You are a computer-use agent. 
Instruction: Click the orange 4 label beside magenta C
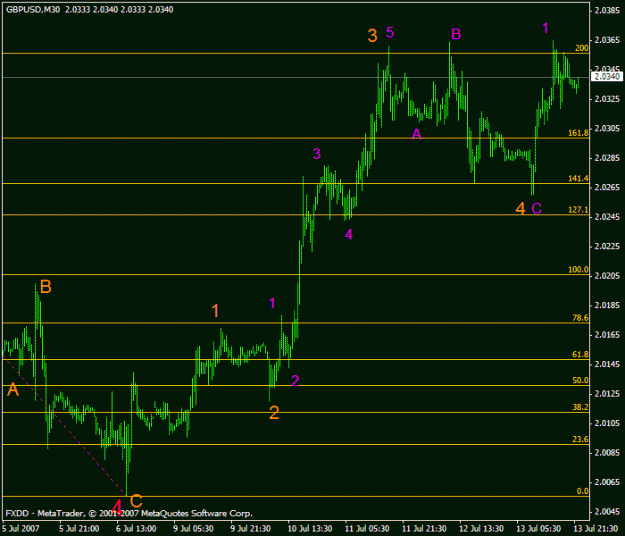click(x=521, y=209)
